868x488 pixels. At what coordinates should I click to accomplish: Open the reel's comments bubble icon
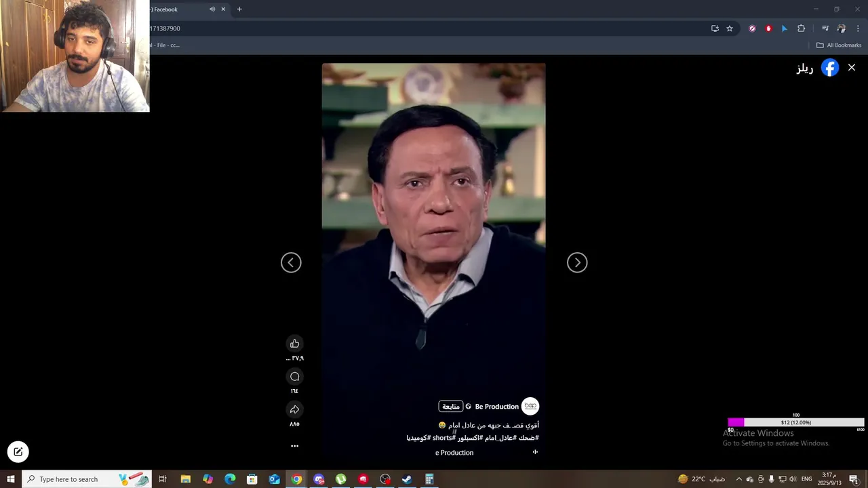tap(294, 377)
